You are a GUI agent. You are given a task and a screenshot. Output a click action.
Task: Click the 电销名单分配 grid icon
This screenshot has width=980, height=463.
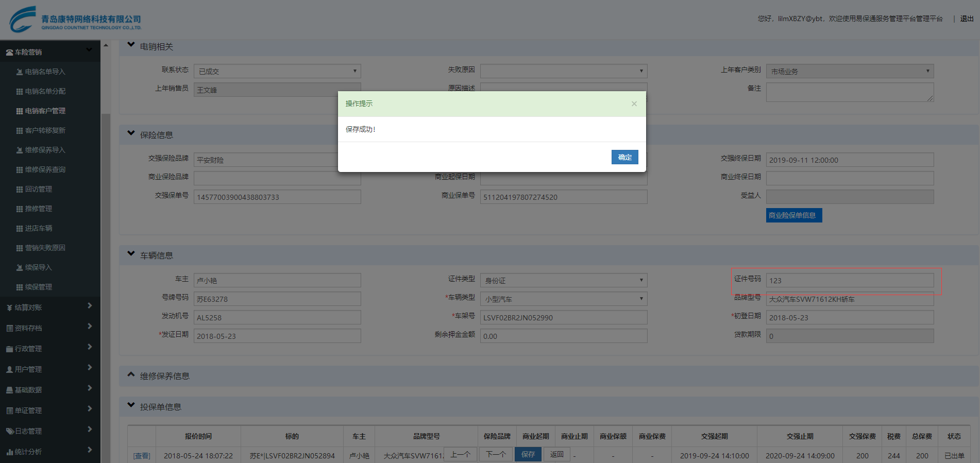click(x=20, y=92)
